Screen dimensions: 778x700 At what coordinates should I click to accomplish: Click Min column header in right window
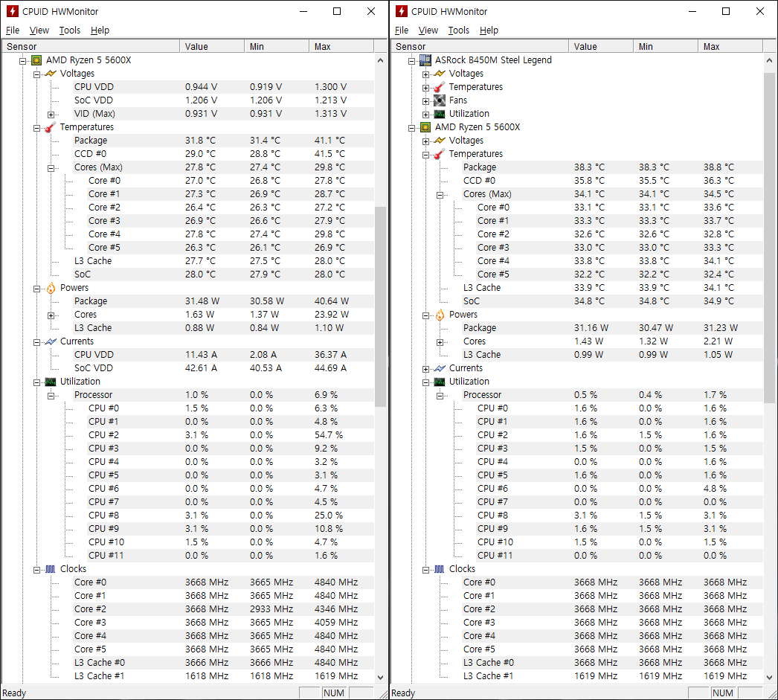click(666, 47)
